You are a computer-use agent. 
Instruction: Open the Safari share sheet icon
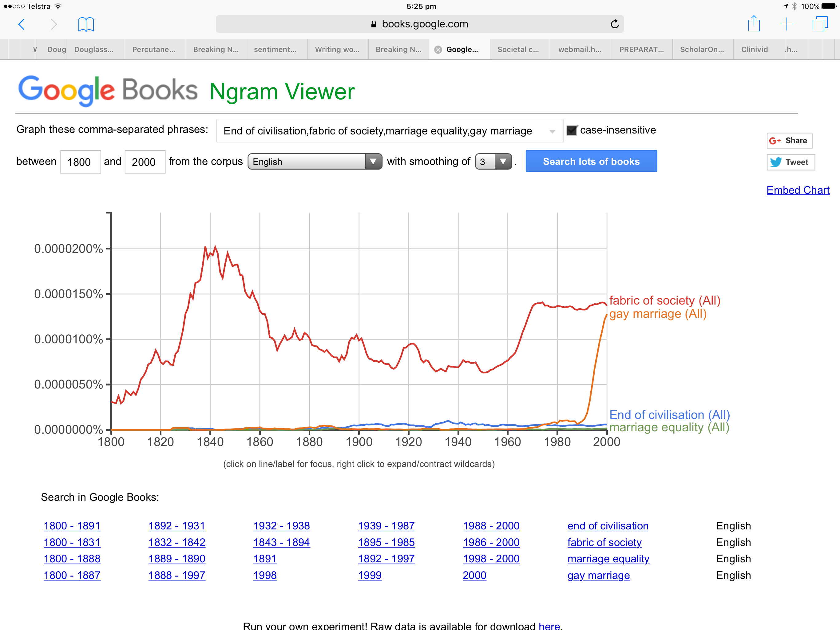[x=753, y=24]
